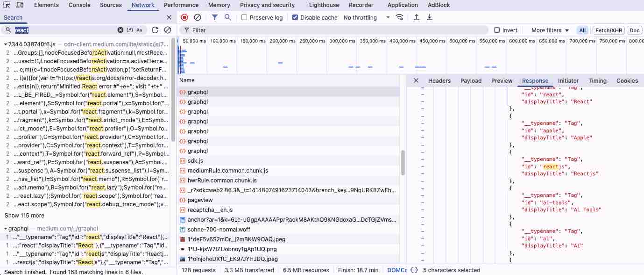
Task: Toggle match case search option
Action: tap(139, 30)
